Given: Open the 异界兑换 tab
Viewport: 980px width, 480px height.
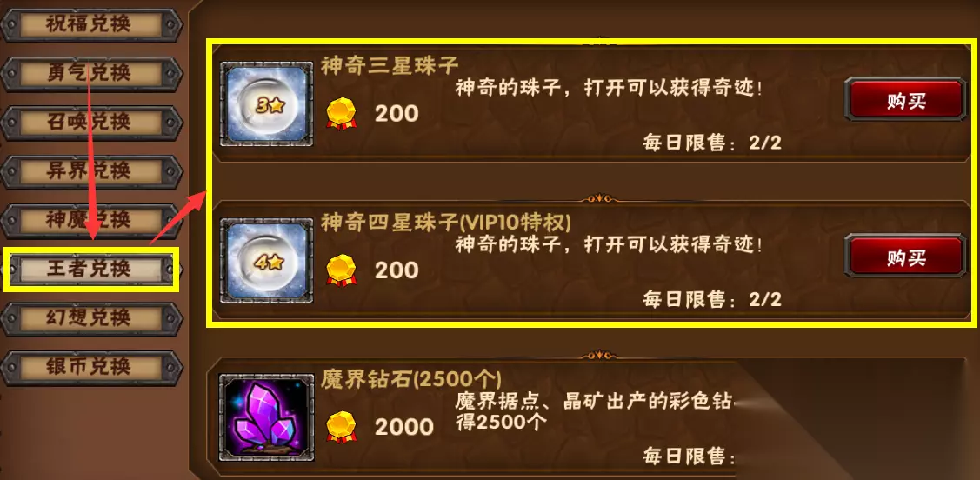Looking at the screenshot, I should click(x=91, y=171).
